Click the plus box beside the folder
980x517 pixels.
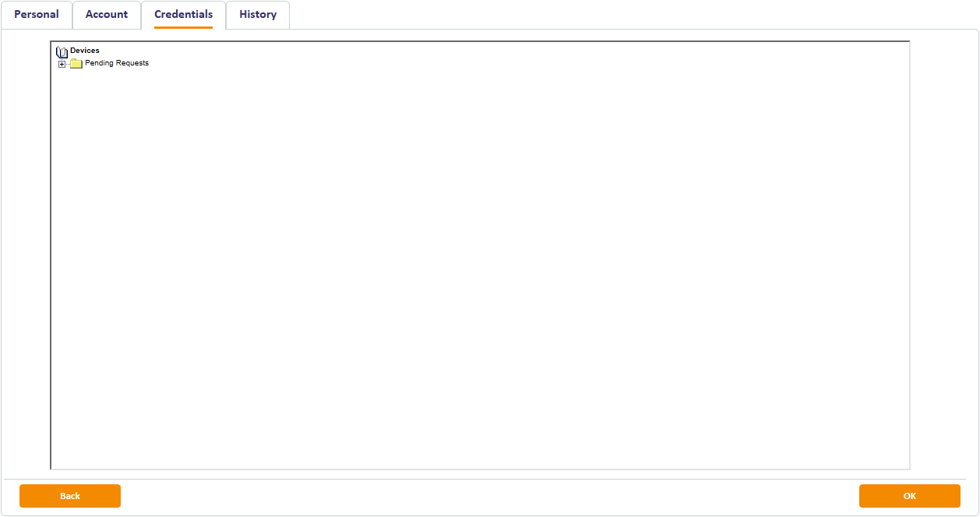click(x=62, y=64)
